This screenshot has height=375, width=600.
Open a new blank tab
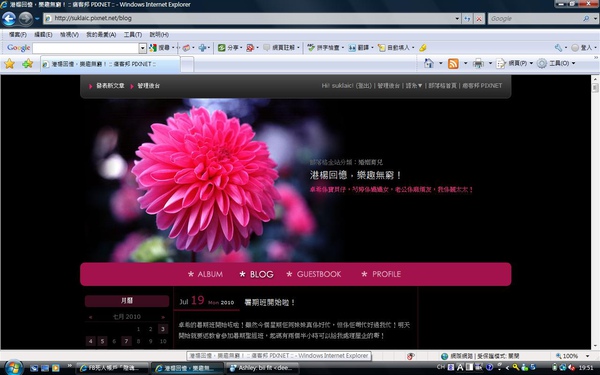pos(187,64)
